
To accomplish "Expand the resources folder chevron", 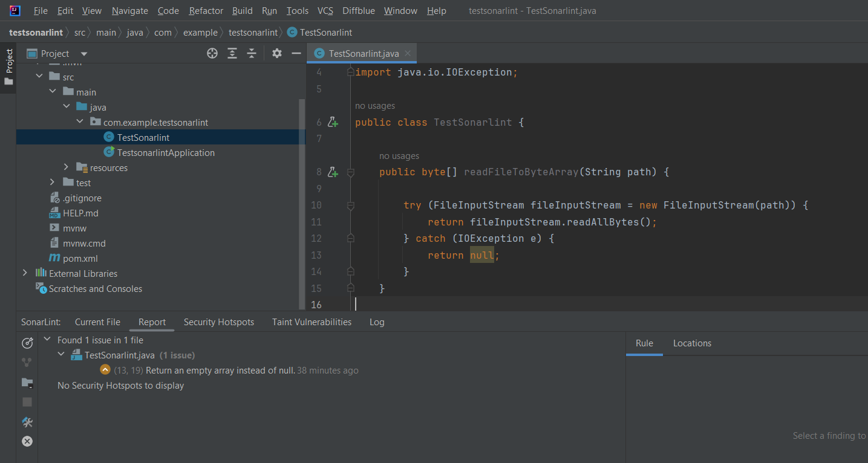I will 67,167.
